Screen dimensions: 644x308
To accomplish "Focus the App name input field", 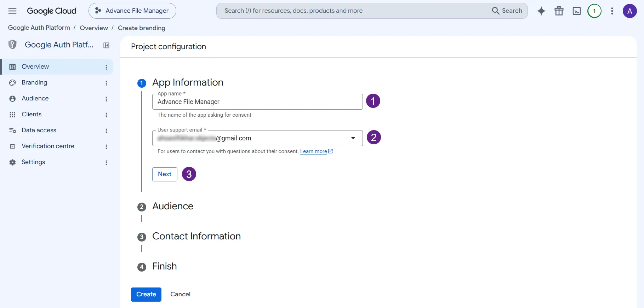I will [257, 102].
